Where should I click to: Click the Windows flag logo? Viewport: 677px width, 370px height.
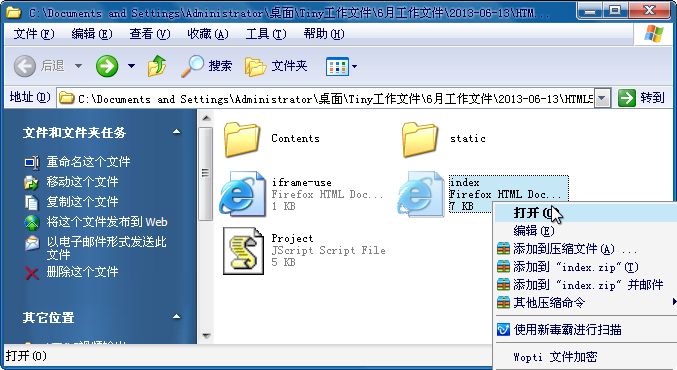[654, 33]
